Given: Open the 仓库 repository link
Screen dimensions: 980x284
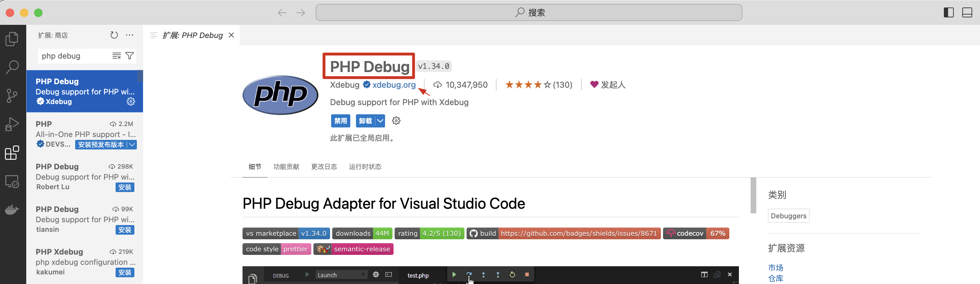Looking at the screenshot, I should [776, 278].
